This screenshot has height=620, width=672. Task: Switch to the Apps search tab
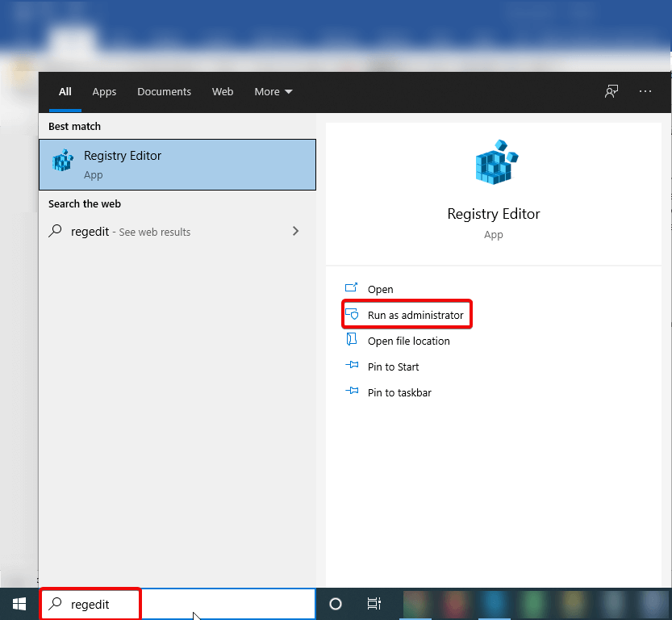pyautogui.click(x=104, y=91)
